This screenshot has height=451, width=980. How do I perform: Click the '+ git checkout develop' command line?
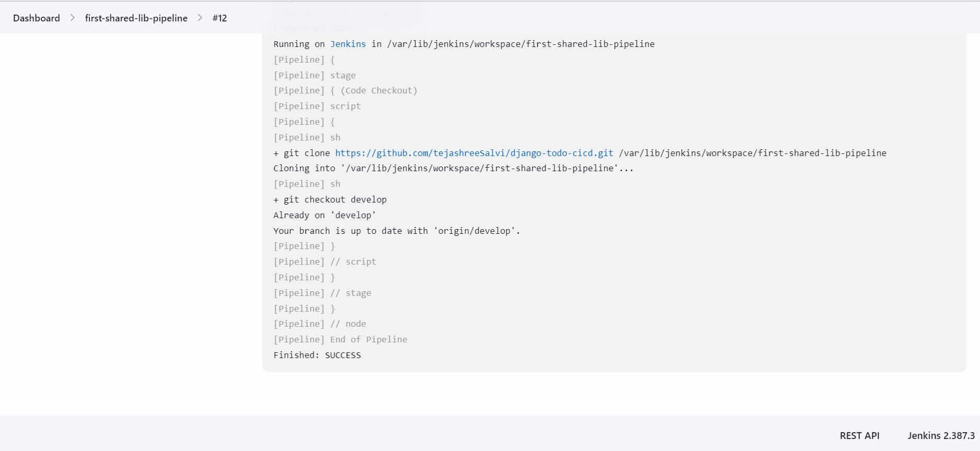(x=330, y=199)
